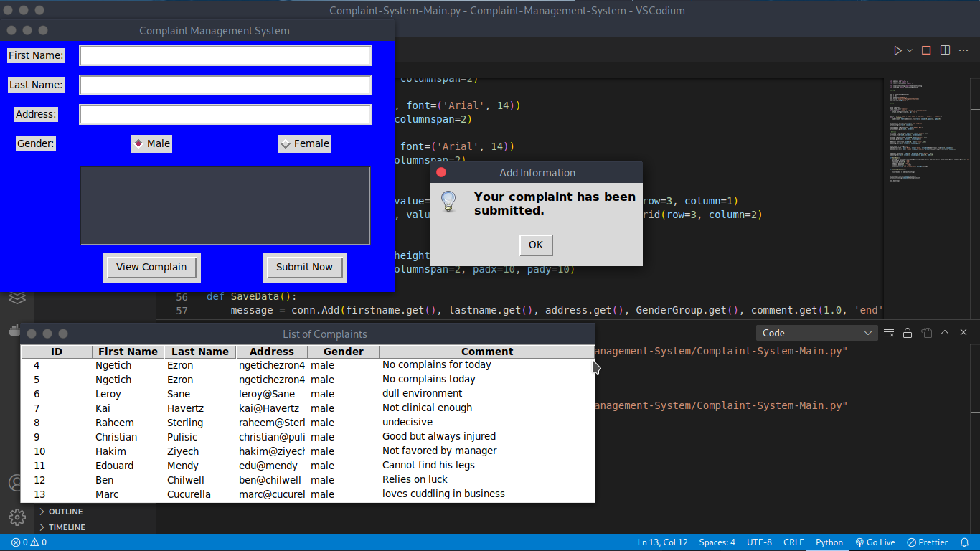Image resolution: width=980 pixels, height=551 pixels.
Task: Open the Manage gear icon
Action: click(x=17, y=517)
